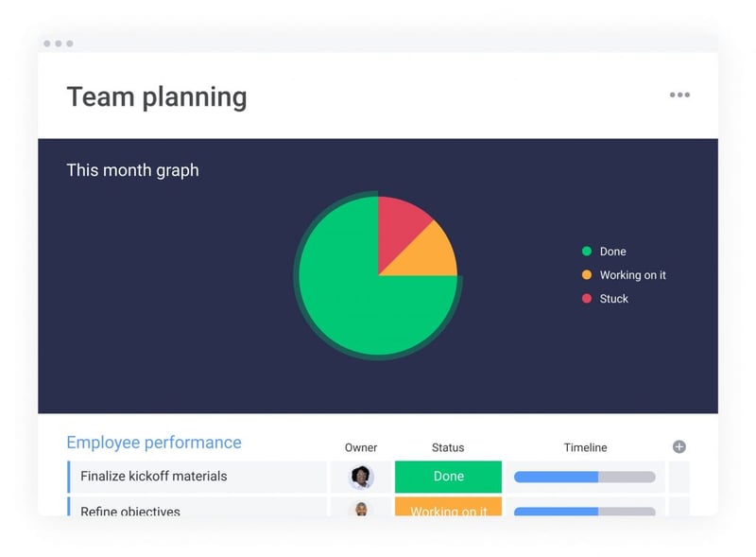Open the Working on it status cell
Viewport: 756px width, 557px height.
[x=448, y=507]
